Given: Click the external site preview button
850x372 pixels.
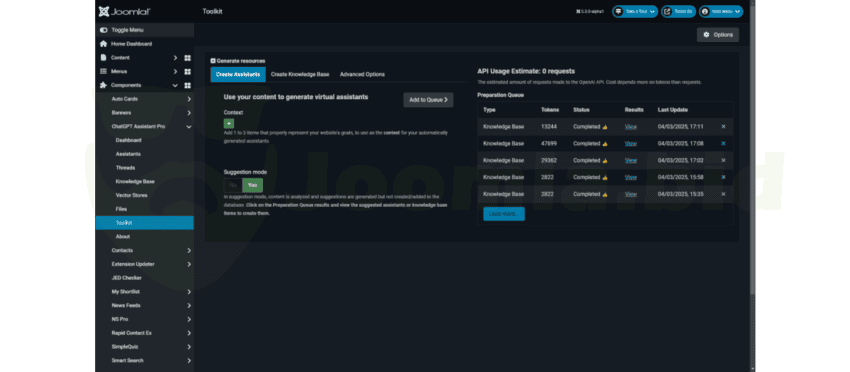Looking at the screenshot, I should 678,11.
